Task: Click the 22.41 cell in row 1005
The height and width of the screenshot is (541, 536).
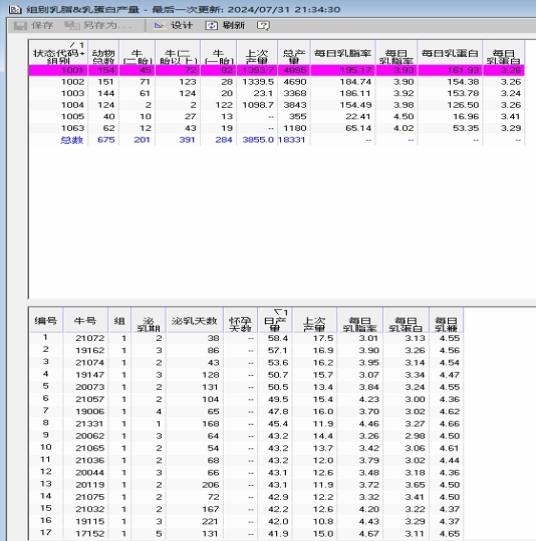Action: 358,117
